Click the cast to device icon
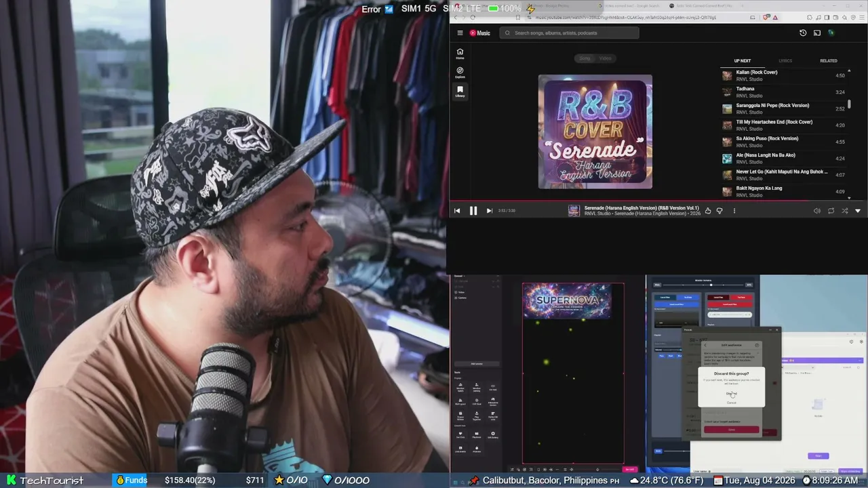 (x=817, y=33)
